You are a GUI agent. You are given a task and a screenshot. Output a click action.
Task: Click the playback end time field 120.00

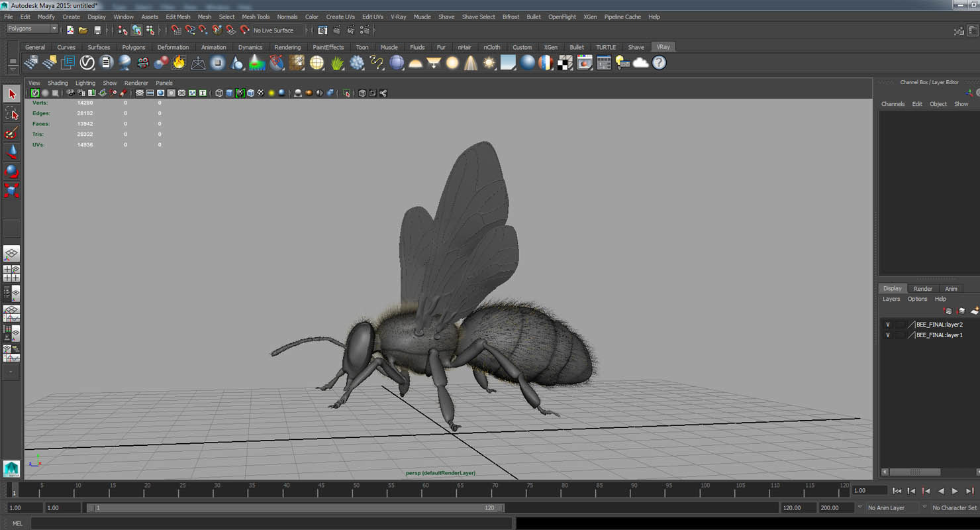coord(799,508)
